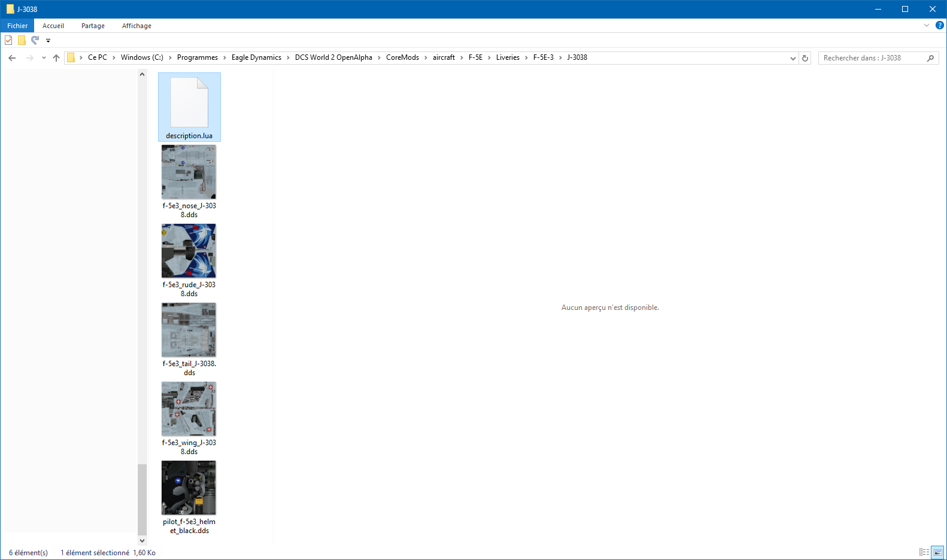Screen dimensions: 947x560
Task: Expand chevron after CoreMods breadcrumb
Action: pos(426,57)
